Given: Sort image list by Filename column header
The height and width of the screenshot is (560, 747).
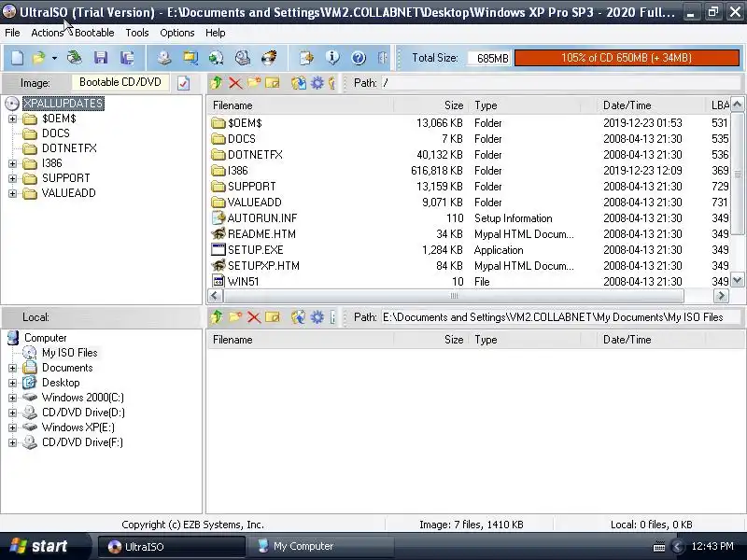Looking at the screenshot, I should (x=300, y=105).
